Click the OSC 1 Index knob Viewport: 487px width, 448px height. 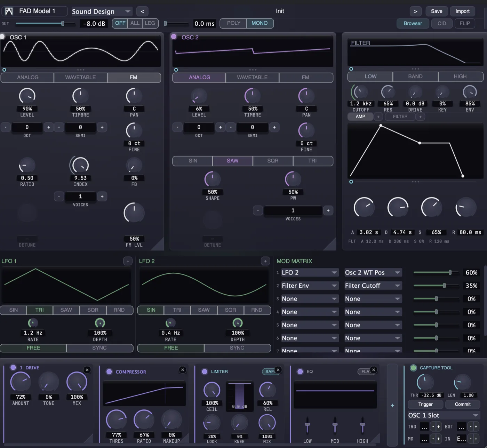click(x=80, y=165)
